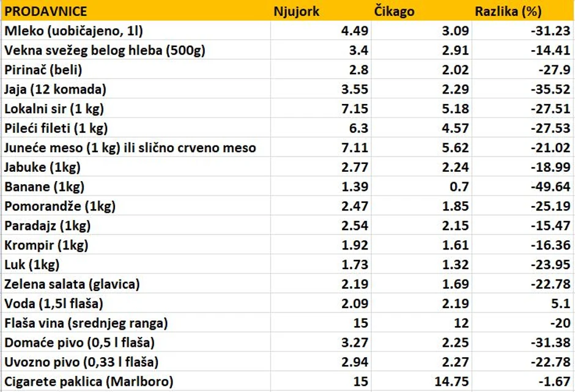Click the Razlika (%) header cell
Image resolution: width=575 pixels, height=392 pixels.
click(x=508, y=11)
